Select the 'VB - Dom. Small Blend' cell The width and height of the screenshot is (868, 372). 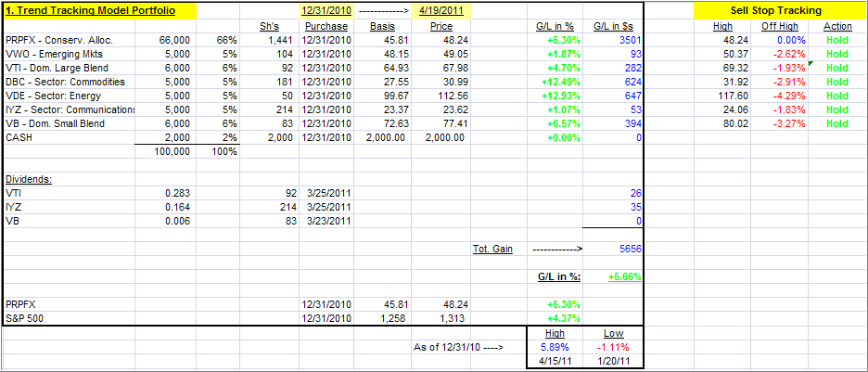pos(70,123)
